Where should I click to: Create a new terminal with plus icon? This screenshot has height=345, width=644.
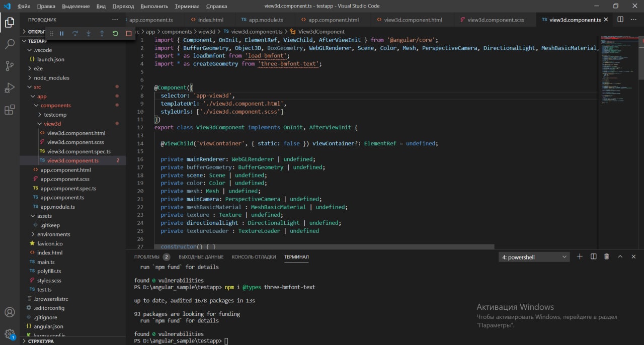tap(580, 256)
